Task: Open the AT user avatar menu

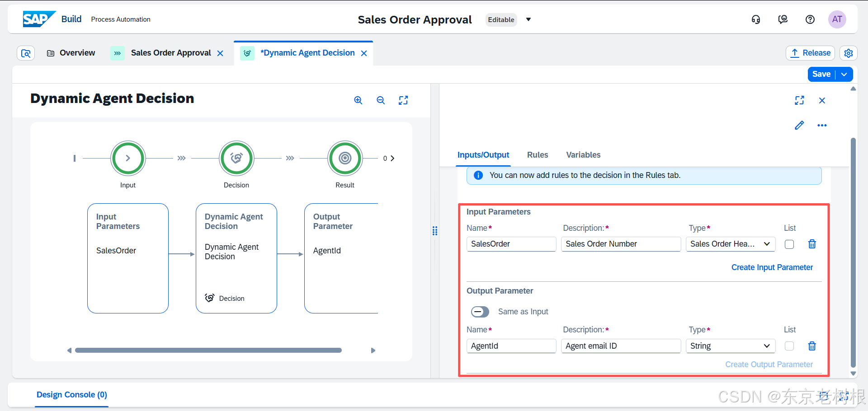Action: (837, 19)
